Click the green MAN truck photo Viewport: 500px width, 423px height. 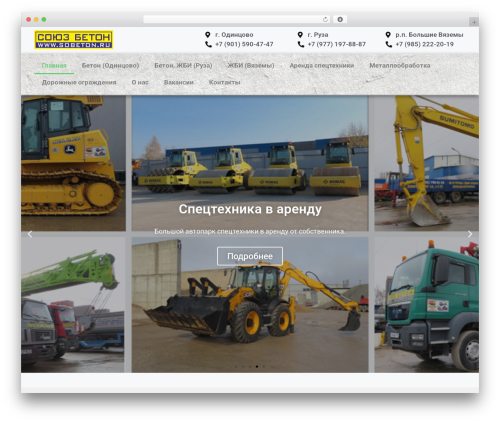pyautogui.click(x=427, y=305)
